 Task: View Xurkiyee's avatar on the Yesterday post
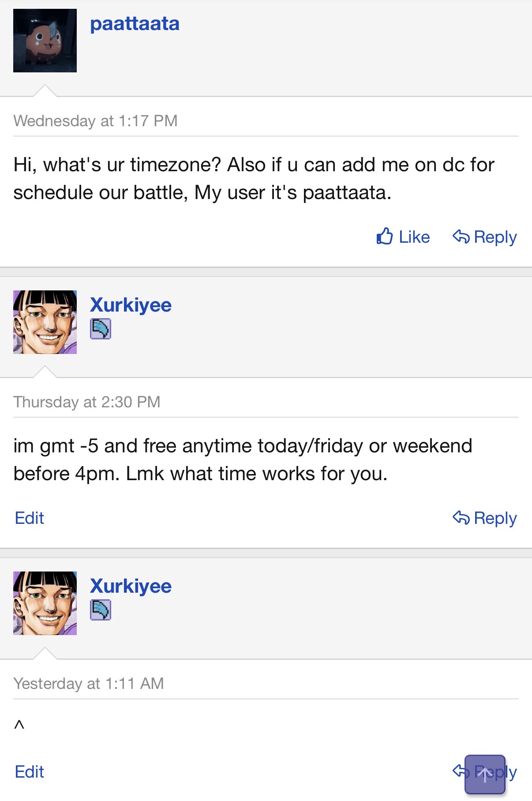[x=45, y=603]
